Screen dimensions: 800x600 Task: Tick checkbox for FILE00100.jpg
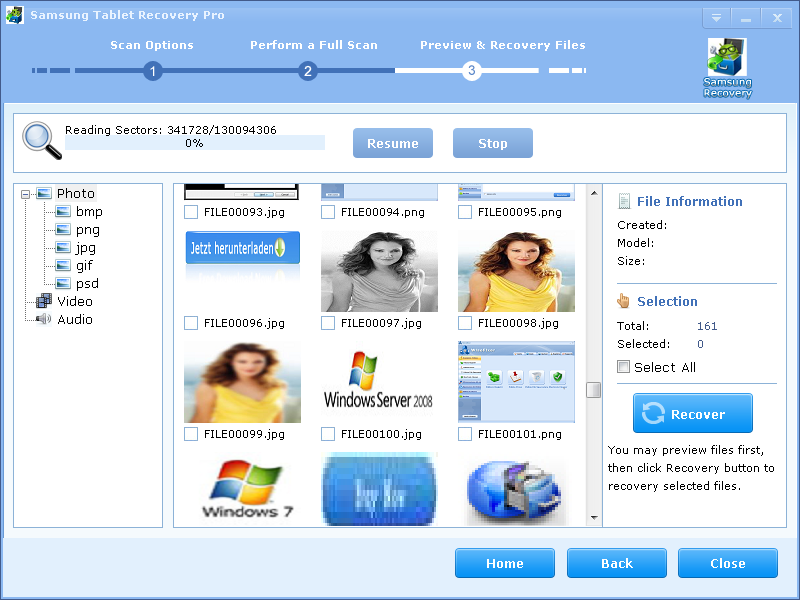(x=328, y=434)
